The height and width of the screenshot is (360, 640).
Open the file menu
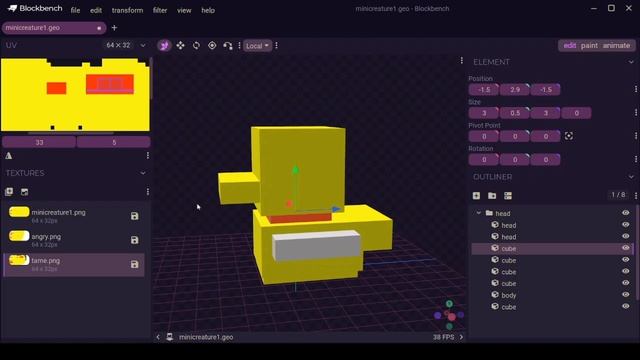pos(76,10)
